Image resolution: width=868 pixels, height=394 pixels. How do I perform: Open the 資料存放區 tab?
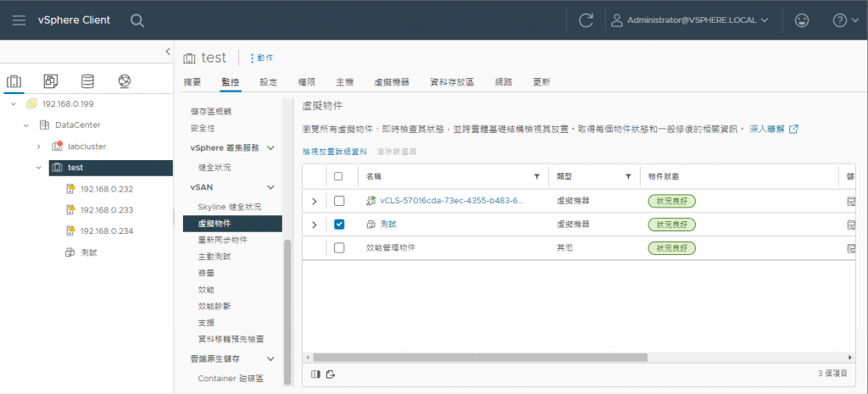(x=453, y=82)
